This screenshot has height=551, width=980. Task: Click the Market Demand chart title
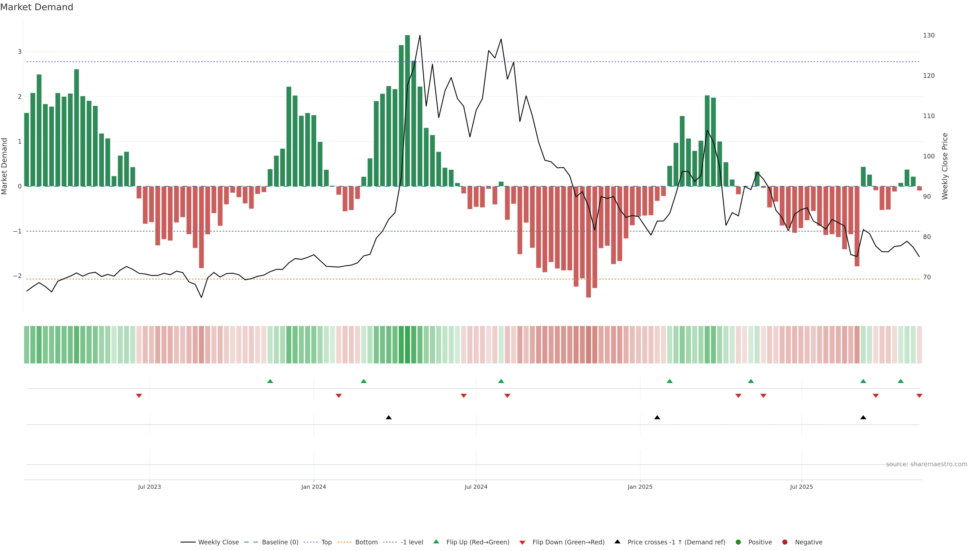coord(36,7)
